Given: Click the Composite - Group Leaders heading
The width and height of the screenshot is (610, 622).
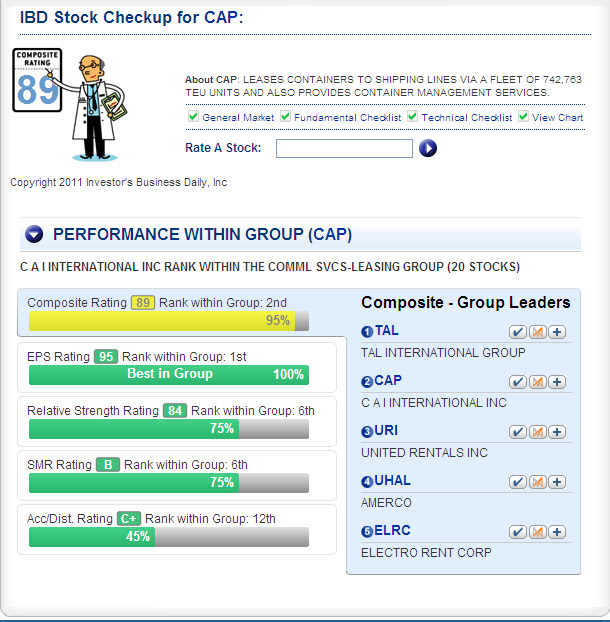Looking at the screenshot, I should (x=466, y=303).
